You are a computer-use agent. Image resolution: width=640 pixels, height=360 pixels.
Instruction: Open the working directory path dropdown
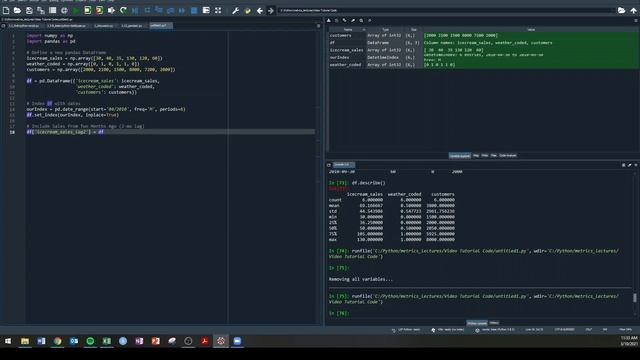point(446,11)
